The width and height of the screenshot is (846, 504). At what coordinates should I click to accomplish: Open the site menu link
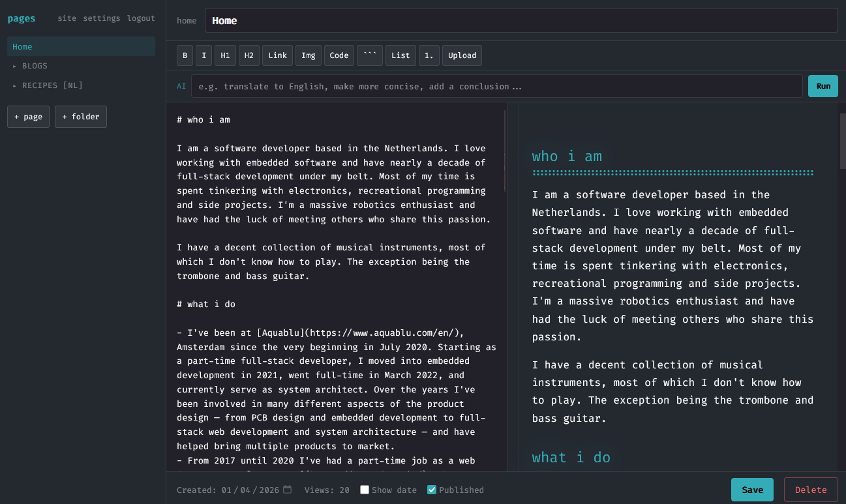[x=67, y=18]
